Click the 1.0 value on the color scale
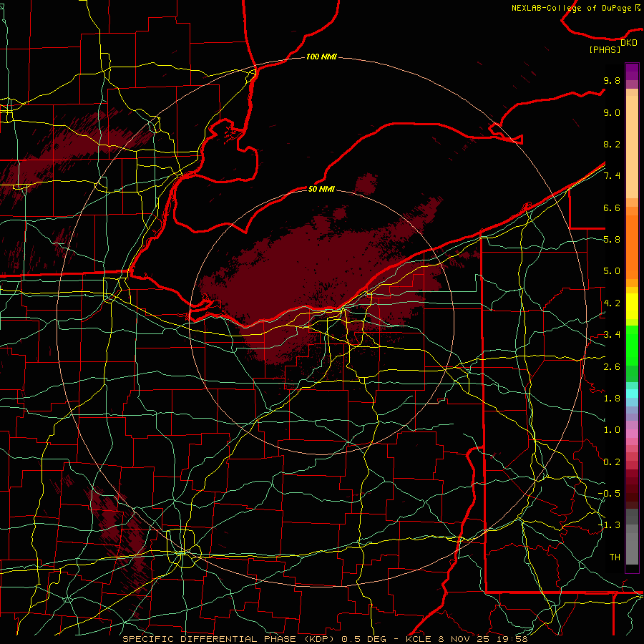This screenshot has height=644, width=644. click(x=612, y=430)
